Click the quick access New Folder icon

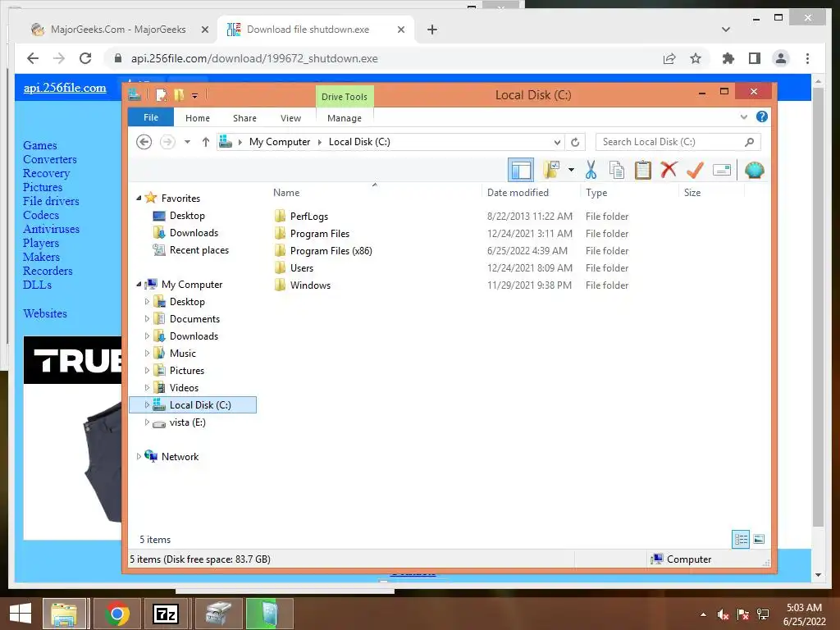point(179,95)
